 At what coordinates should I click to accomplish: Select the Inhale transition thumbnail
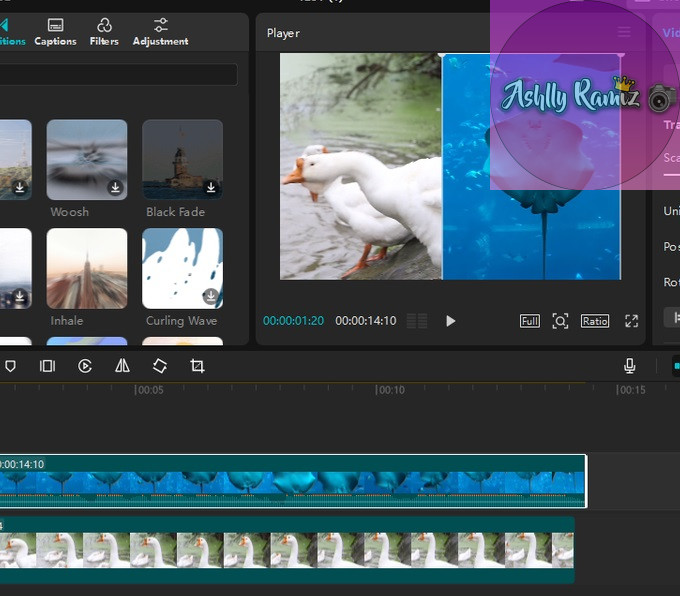pos(87,268)
